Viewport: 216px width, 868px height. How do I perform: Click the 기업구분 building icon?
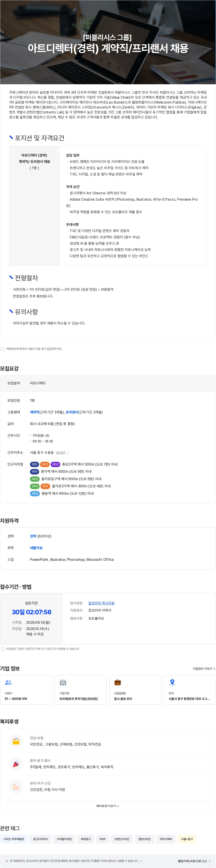click(x=63, y=682)
